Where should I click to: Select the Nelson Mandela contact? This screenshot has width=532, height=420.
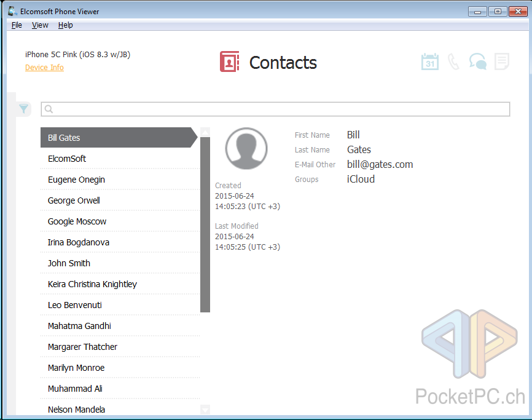click(x=120, y=408)
